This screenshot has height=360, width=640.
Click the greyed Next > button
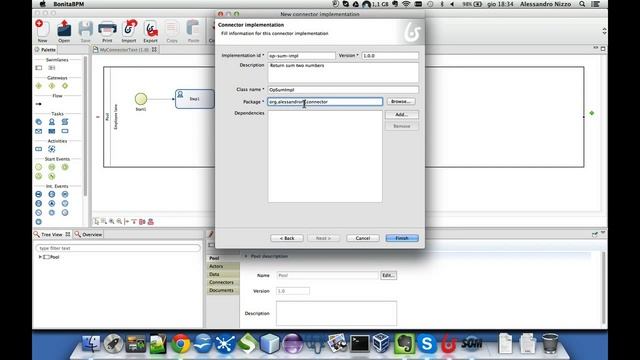coord(323,238)
